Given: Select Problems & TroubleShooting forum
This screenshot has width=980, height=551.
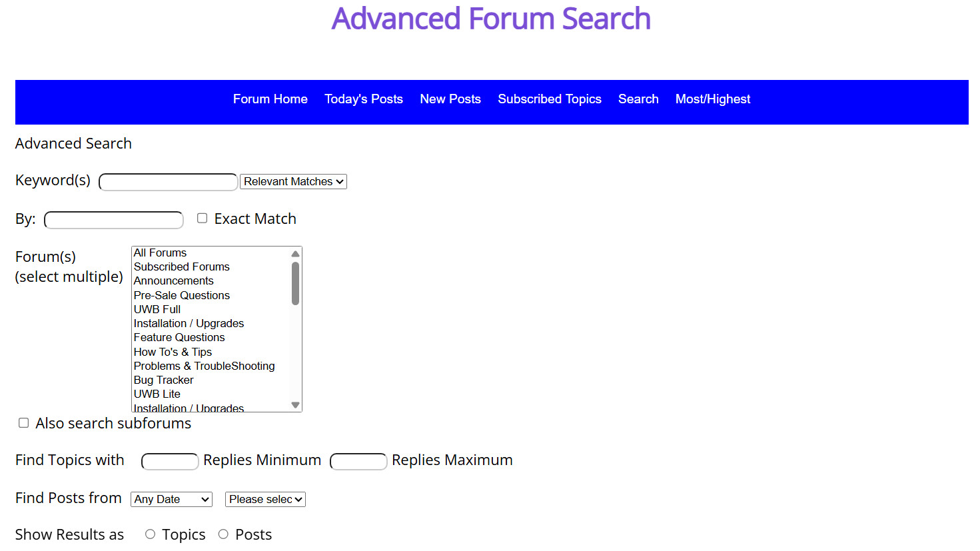Looking at the screenshot, I should [x=211, y=366].
